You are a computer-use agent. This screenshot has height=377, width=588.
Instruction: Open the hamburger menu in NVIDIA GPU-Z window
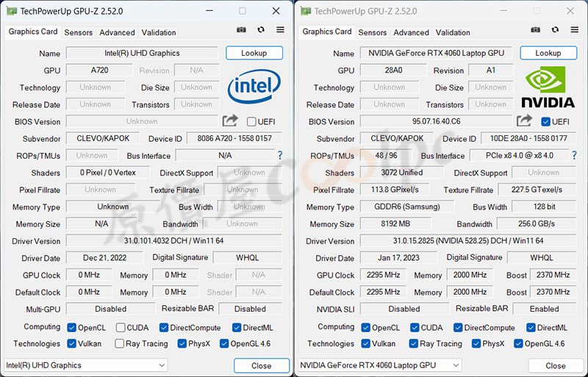tap(574, 30)
